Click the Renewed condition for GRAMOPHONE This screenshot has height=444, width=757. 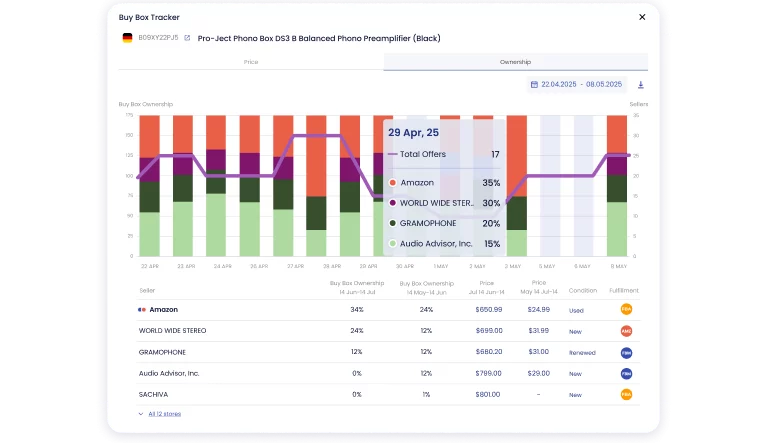[x=582, y=353]
